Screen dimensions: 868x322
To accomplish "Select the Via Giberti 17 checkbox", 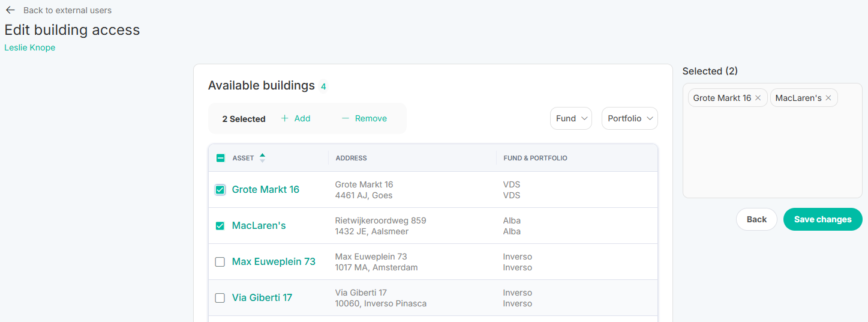I will click(x=220, y=298).
